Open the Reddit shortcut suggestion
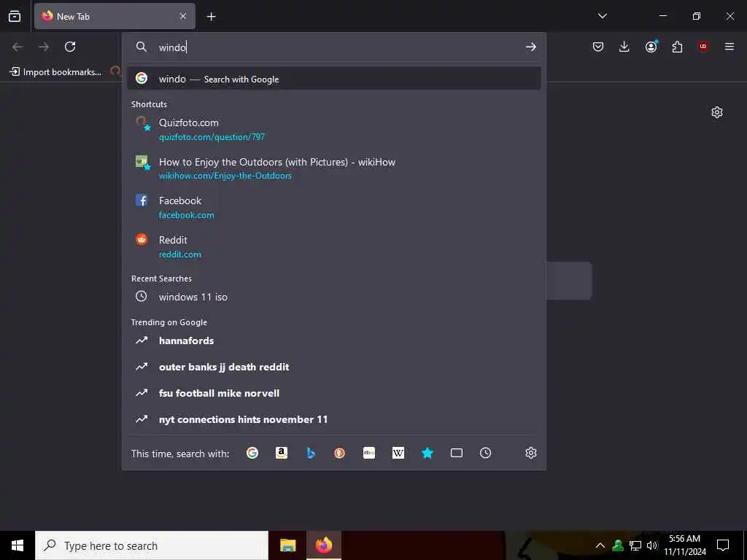Viewport: 747px width, 560px height. click(x=334, y=246)
